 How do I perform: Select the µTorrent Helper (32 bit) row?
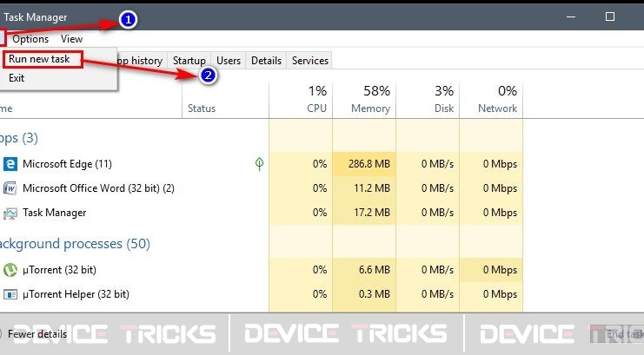pos(262,294)
